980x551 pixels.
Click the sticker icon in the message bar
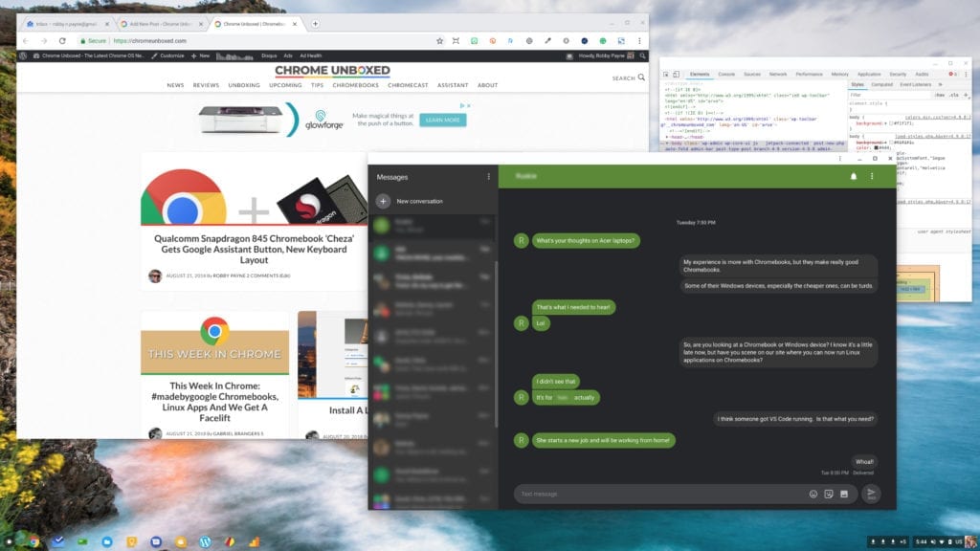point(829,494)
